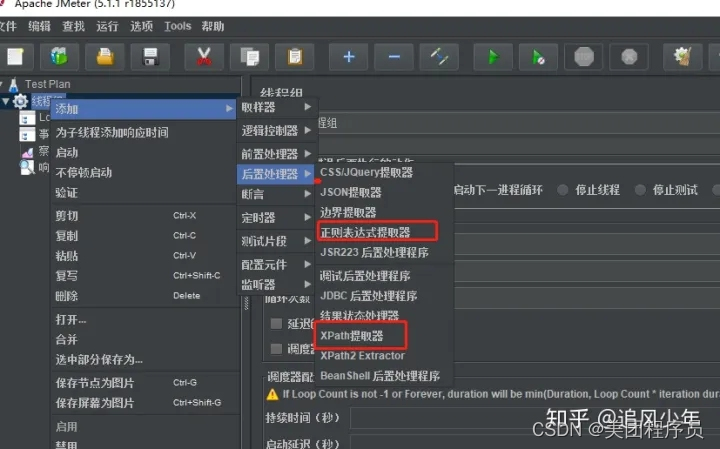The image size is (720, 449).
Task: Click the first sampler icon under thread group
Action: 27,118
